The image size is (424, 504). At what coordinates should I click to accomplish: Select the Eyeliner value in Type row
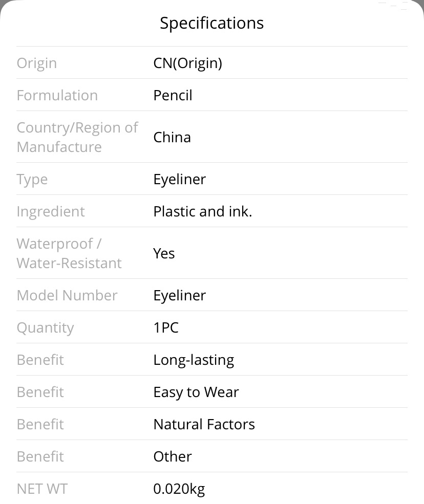[x=180, y=180]
